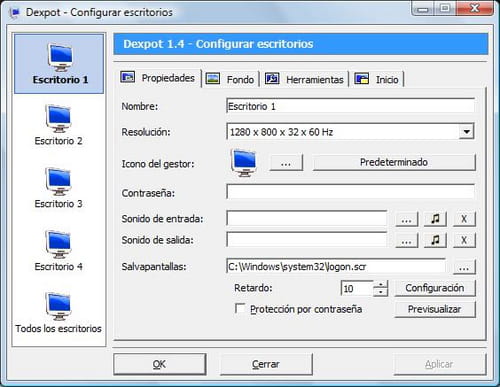Click the Previsualizar screensaver button
This screenshot has height=387, width=500.
(435, 309)
